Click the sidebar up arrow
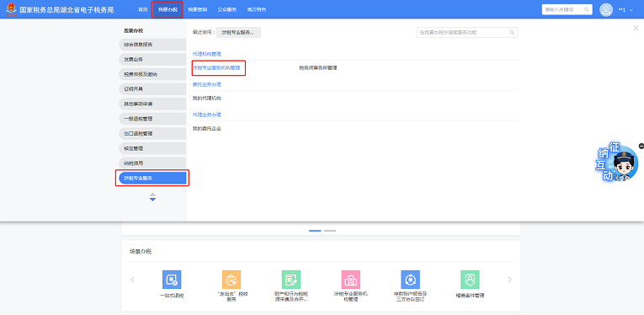Image resolution: width=644 pixels, height=315 pixels. pyautogui.click(x=152, y=195)
